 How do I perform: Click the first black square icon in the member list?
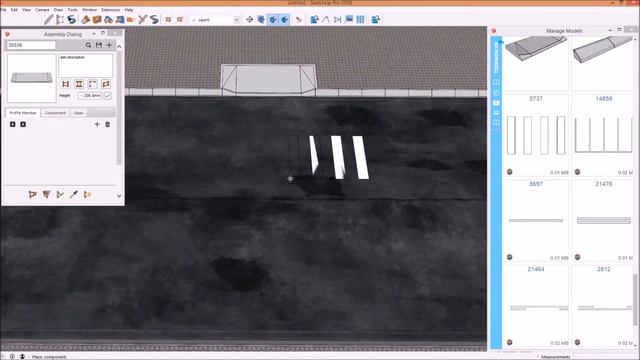[13, 124]
